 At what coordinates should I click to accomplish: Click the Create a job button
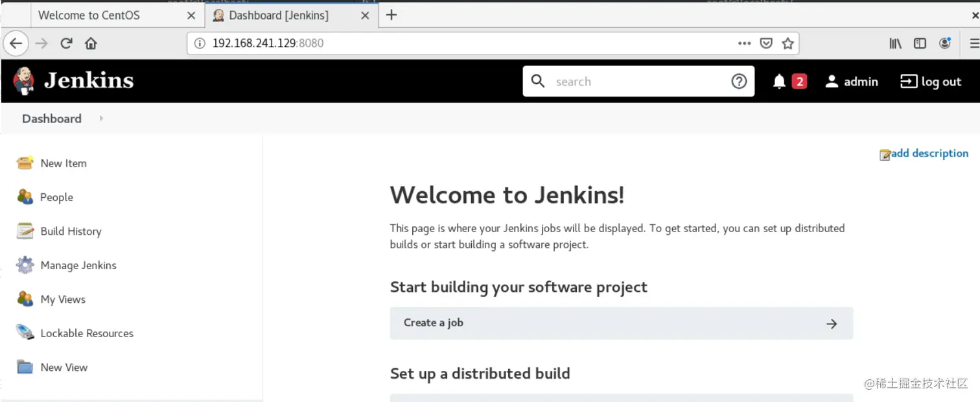622,323
